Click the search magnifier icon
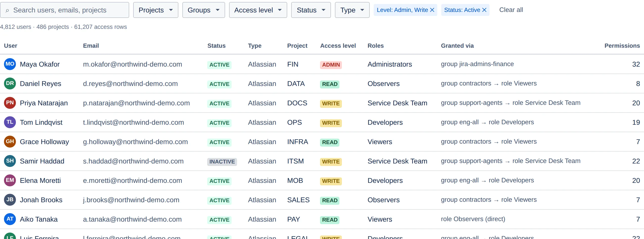Viewport: 644px width, 239px height. click(x=7, y=10)
